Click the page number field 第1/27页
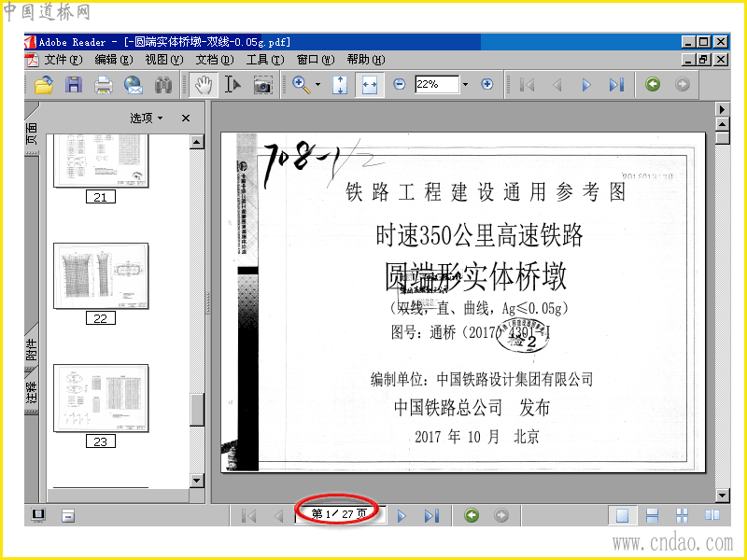The image size is (747, 560). coord(339,514)
